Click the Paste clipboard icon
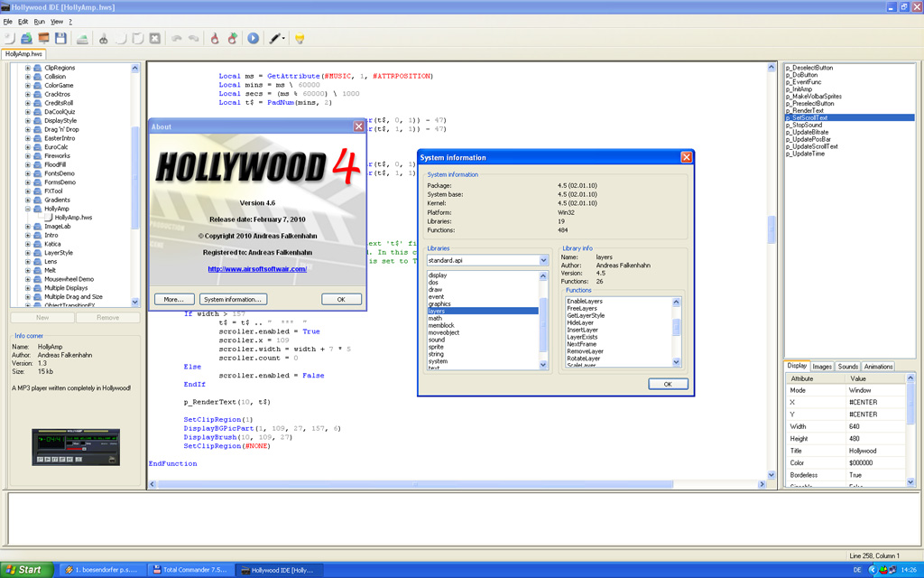 pyautogui.click(x=138, y=38)
